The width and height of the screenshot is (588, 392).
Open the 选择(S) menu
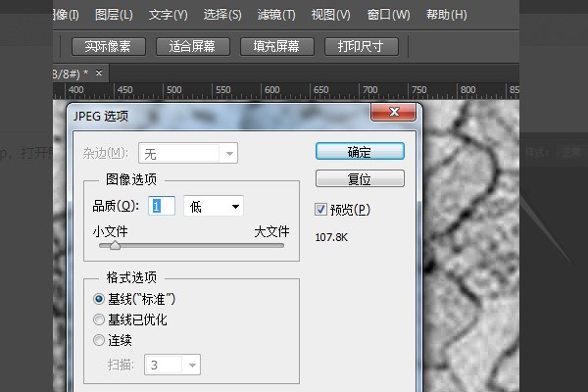pyautogui.click(x=222, y=15)
